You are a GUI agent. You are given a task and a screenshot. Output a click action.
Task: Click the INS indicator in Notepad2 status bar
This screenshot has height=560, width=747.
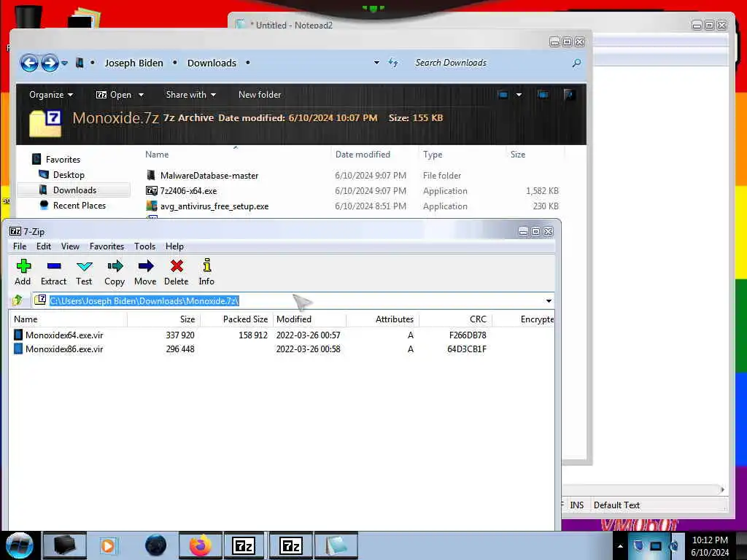tap(576, 505)
